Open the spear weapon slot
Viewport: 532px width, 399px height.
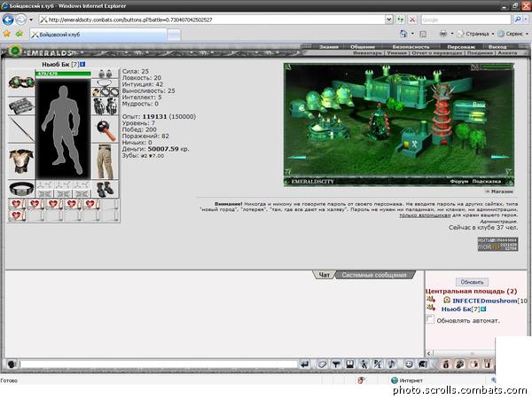coord(21,129)
